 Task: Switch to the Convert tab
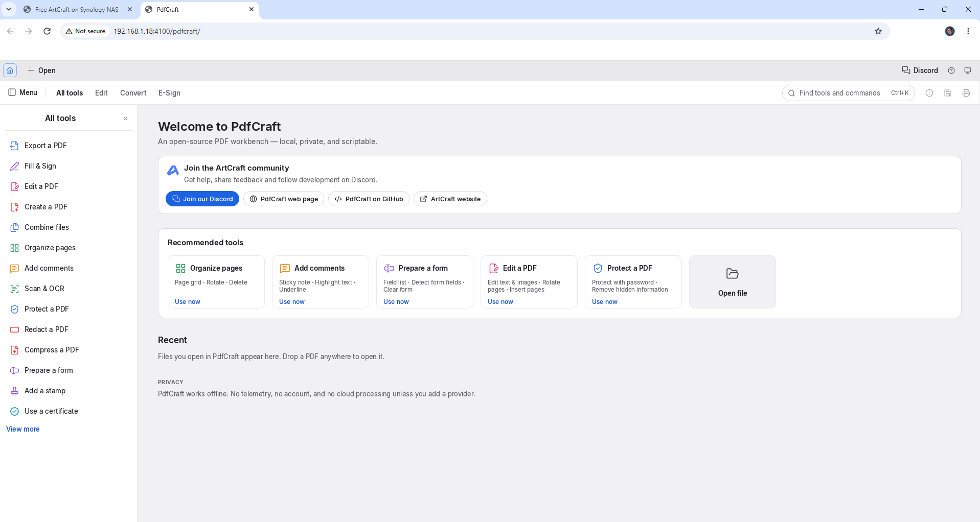(x=133, y=93)
